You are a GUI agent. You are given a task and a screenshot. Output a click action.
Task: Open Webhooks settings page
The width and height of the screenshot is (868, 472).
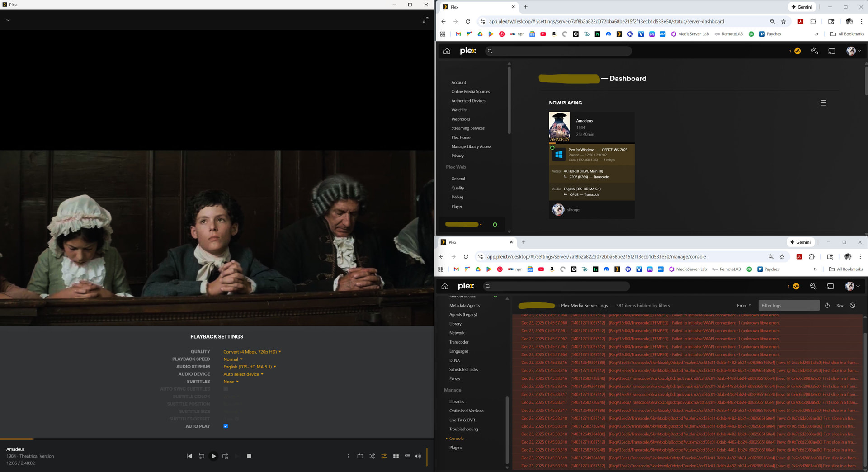coord(461,119)
